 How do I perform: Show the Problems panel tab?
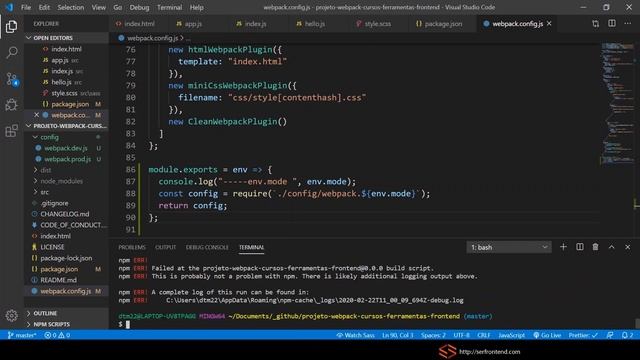point(131,247)
